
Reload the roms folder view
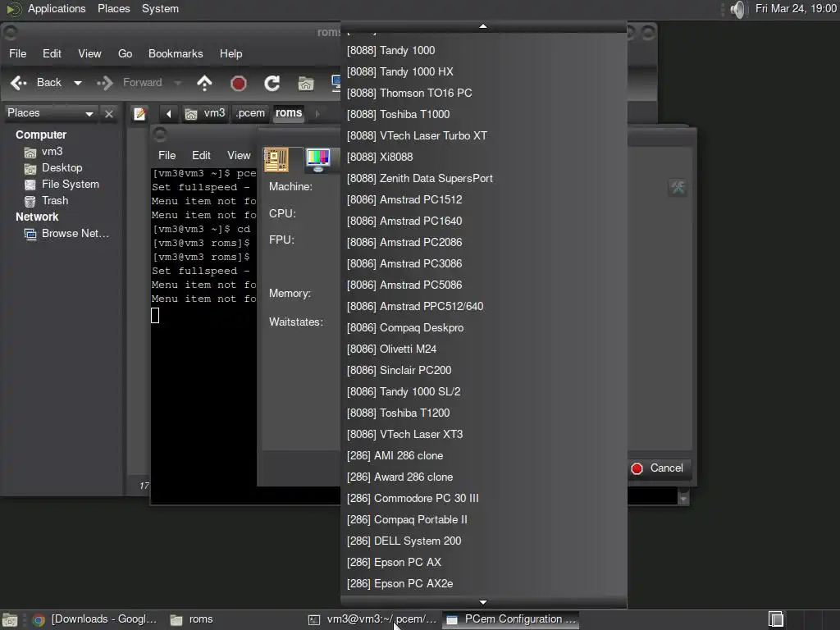272,83
